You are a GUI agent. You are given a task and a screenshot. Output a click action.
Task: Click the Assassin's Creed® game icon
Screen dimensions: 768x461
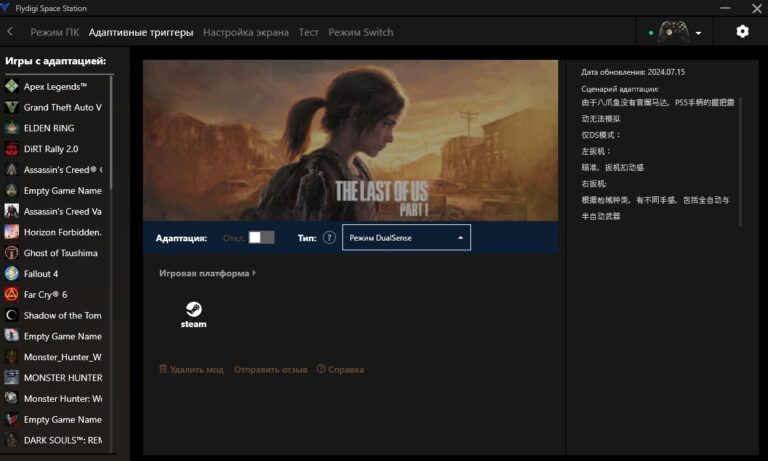pos(12,170)
